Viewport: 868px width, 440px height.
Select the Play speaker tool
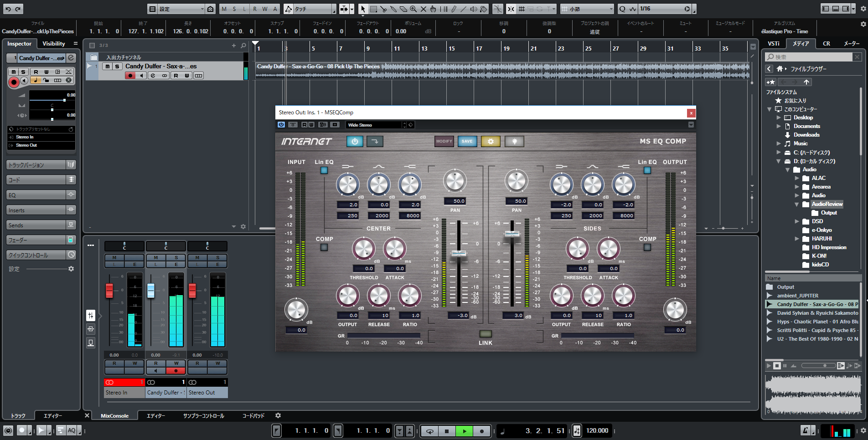pos(474,9)
